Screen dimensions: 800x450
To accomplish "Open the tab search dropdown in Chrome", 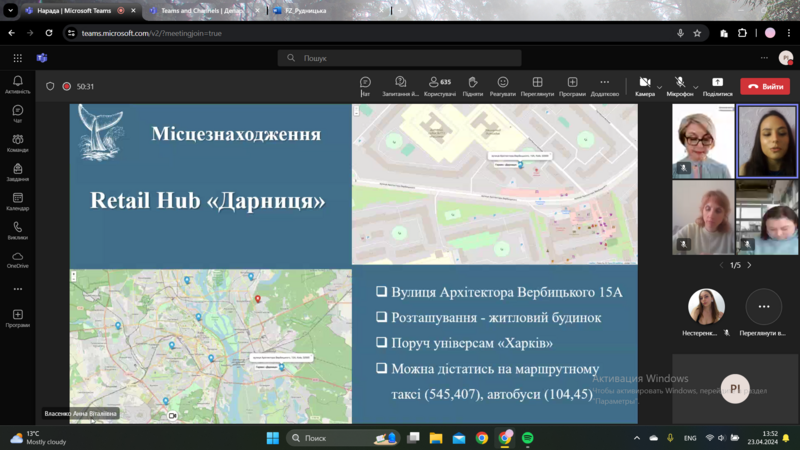I will (10, 10).
